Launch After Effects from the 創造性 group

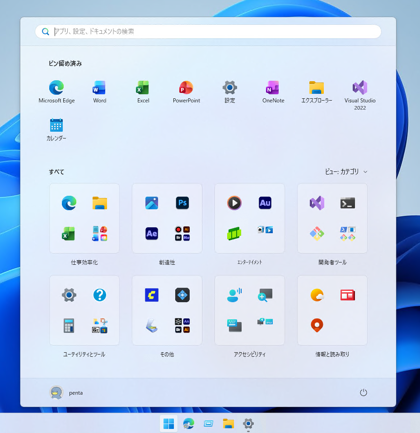point(152,233)
